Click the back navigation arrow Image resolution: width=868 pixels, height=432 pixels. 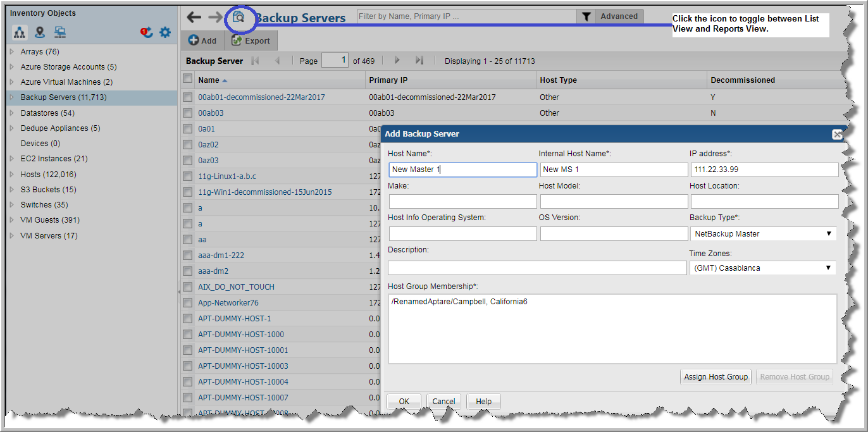point(194,17)
